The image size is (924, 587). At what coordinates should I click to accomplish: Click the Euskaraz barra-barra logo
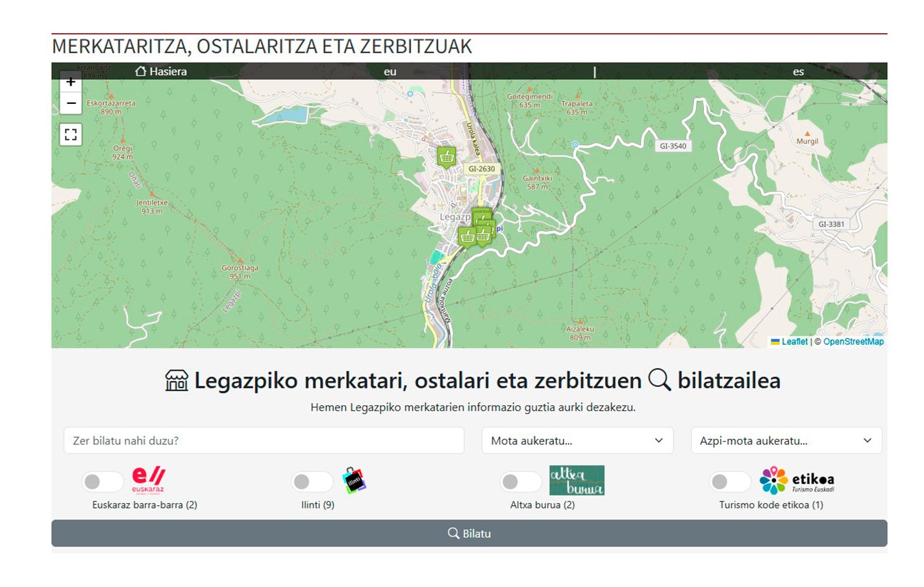pos(149,481)
